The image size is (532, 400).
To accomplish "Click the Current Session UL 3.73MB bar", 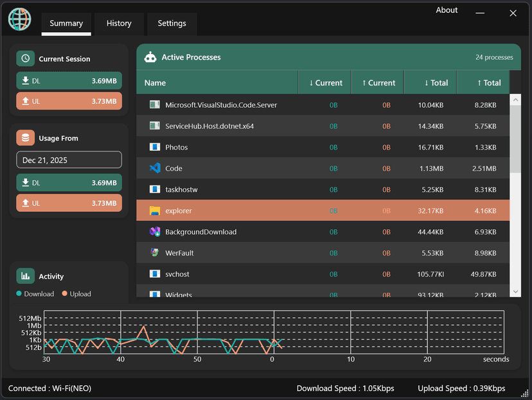I will (69, 101).
